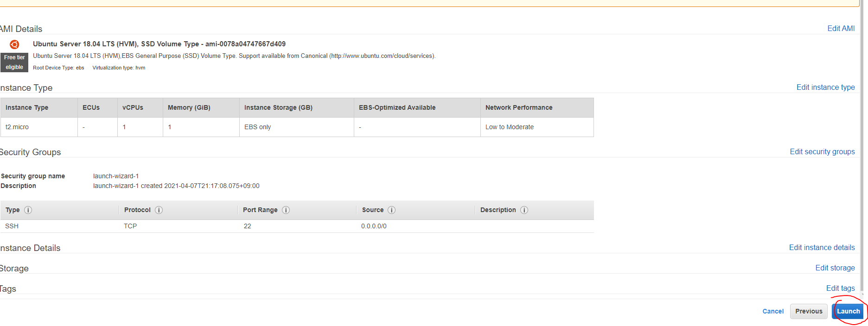The width and height of the screenshot is (868, 326).
Task: Click the Network Performance column header
Action: (537, 107)
